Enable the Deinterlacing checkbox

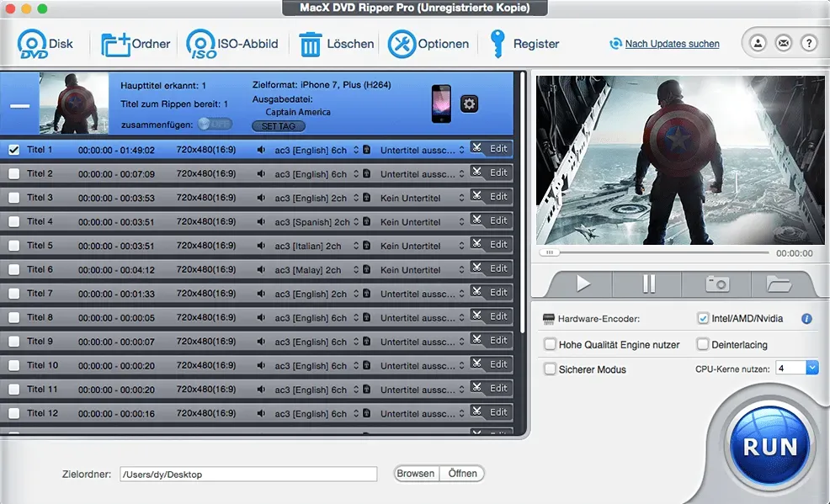(702, 344)
